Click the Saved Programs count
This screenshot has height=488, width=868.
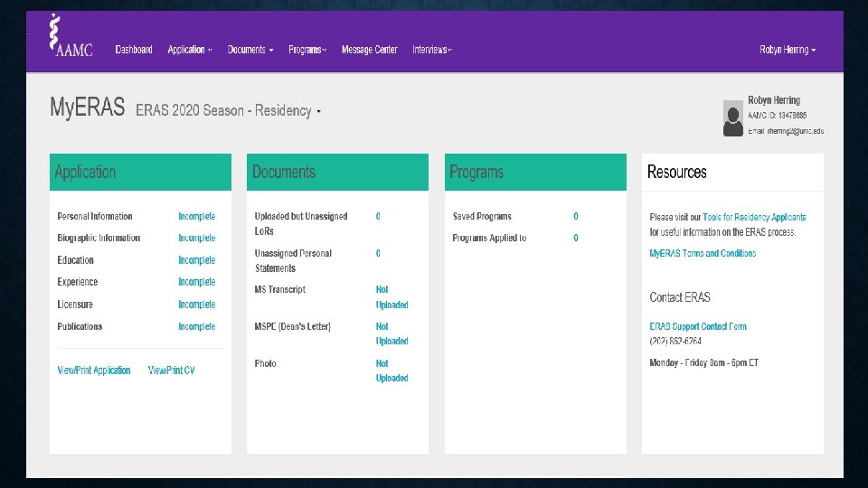point(576,216)
